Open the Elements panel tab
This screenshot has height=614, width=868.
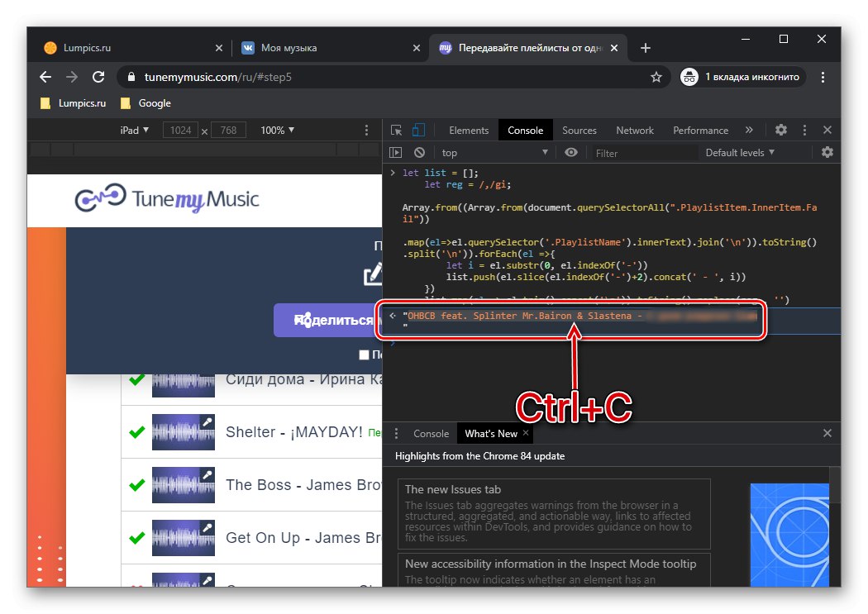469,130
